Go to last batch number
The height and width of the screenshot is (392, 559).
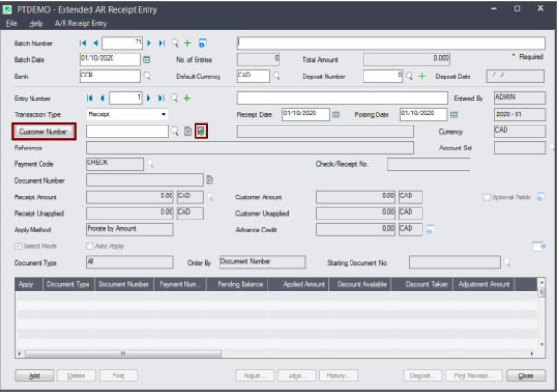161,43
